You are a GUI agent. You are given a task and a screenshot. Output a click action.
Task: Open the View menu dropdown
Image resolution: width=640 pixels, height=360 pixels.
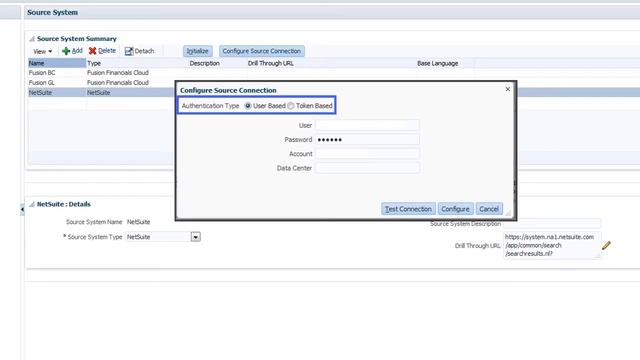[42, 51]
